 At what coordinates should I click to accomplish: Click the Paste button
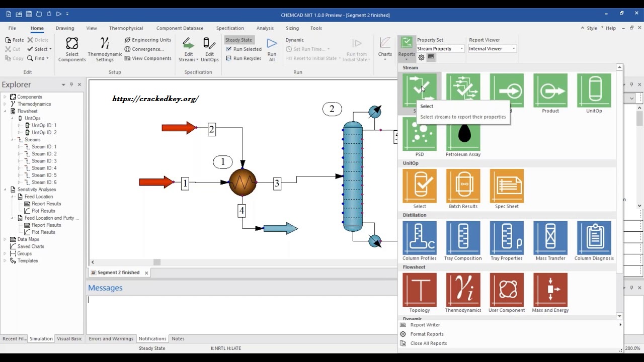(15, 40)
